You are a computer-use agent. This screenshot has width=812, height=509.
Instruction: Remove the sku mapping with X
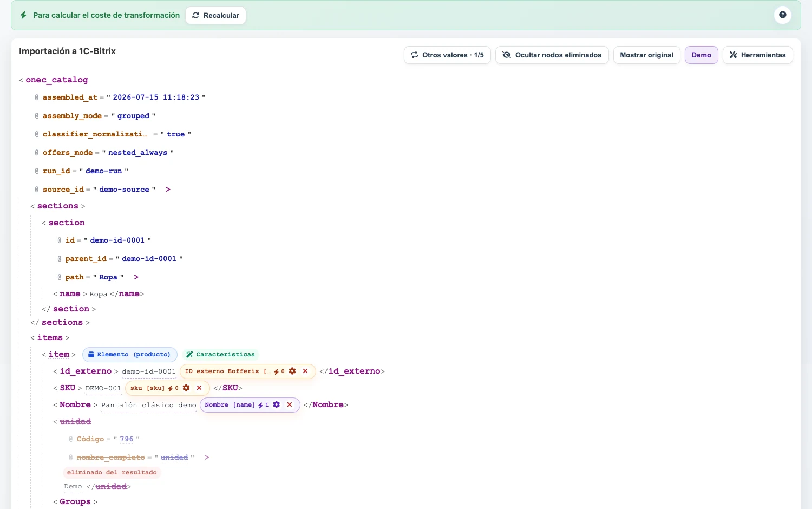[x=199, y=388]
